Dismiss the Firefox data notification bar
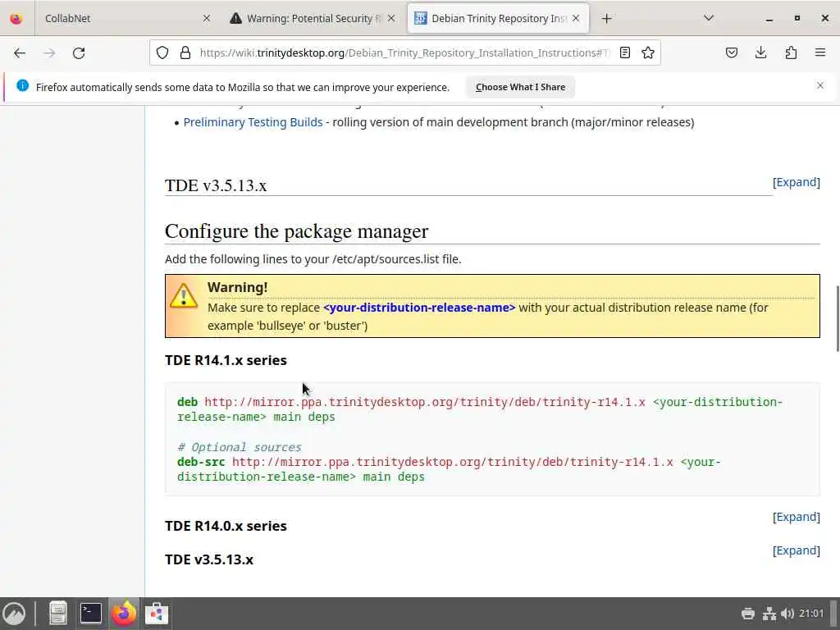 pos(819,85)
